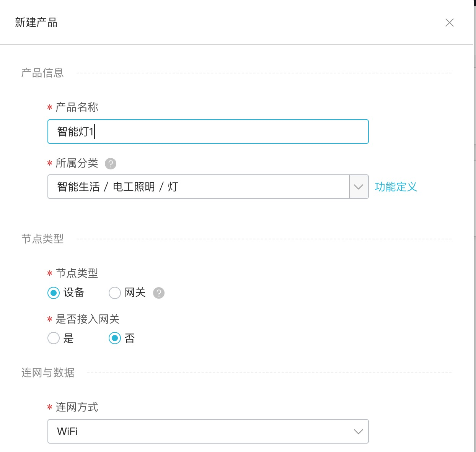The height and width of the screenshot is (452, 476).
Task: Open the 功能定义 link
Action: (x=396, y=187)
